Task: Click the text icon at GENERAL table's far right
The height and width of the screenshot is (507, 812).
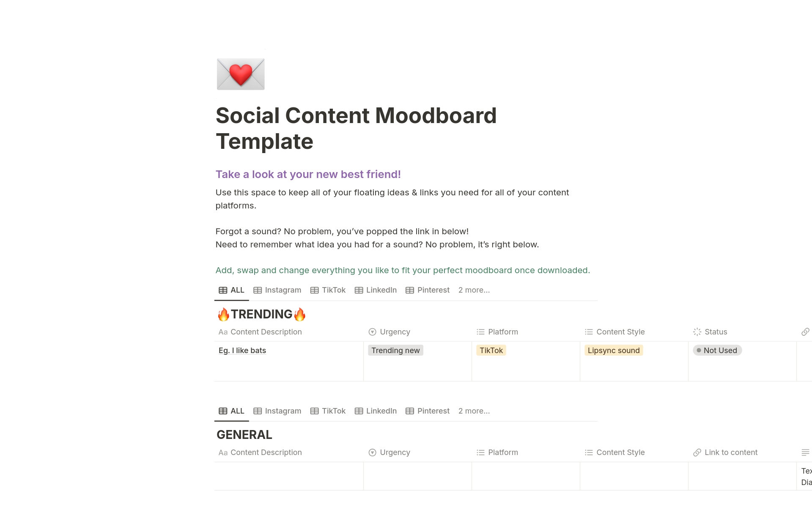Action: [x=806, y=452]
